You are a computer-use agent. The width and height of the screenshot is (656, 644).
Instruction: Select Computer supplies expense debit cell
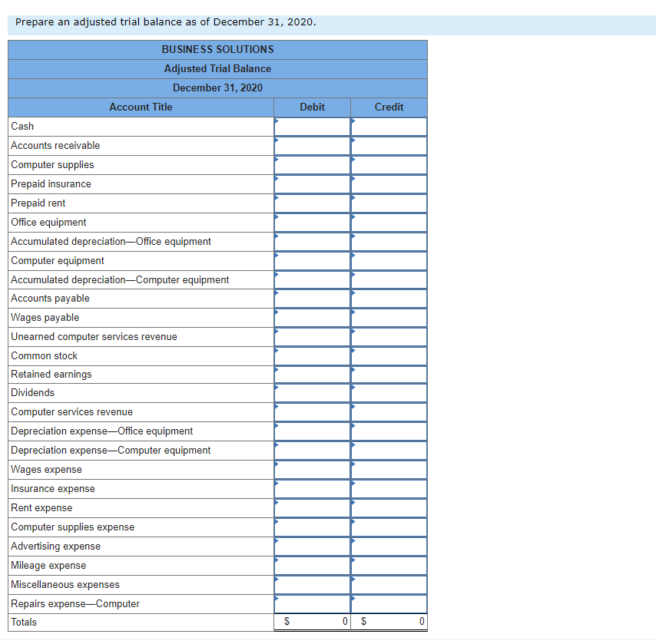(312, 528)
